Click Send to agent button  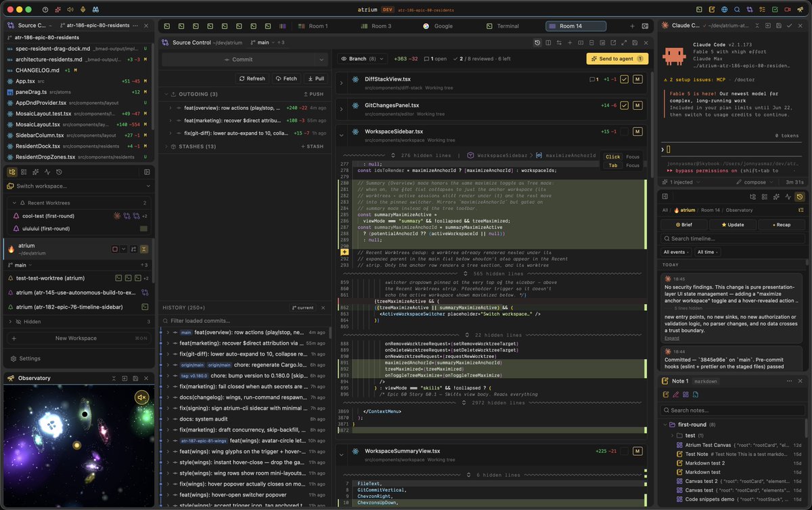coord(617,59)
